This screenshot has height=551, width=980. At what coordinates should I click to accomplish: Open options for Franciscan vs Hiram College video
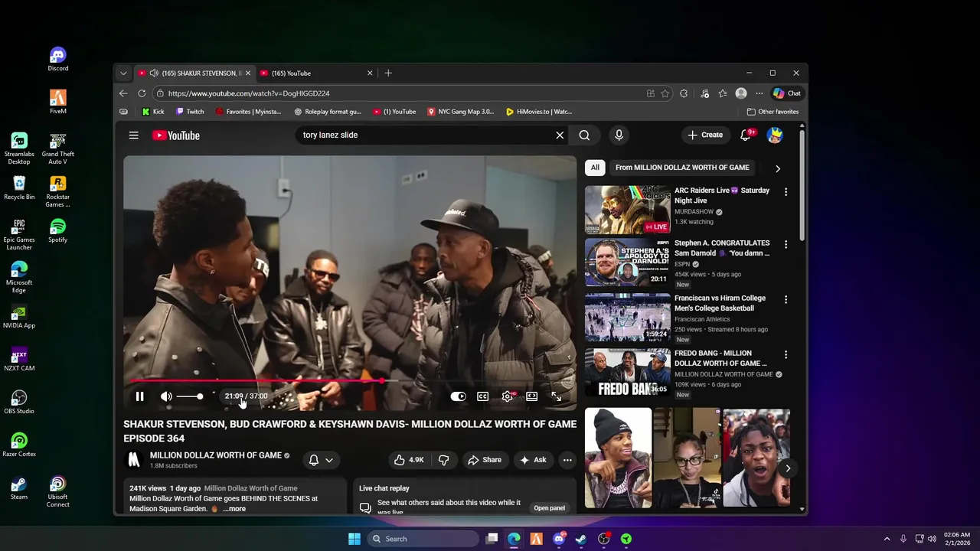point(786,300)
